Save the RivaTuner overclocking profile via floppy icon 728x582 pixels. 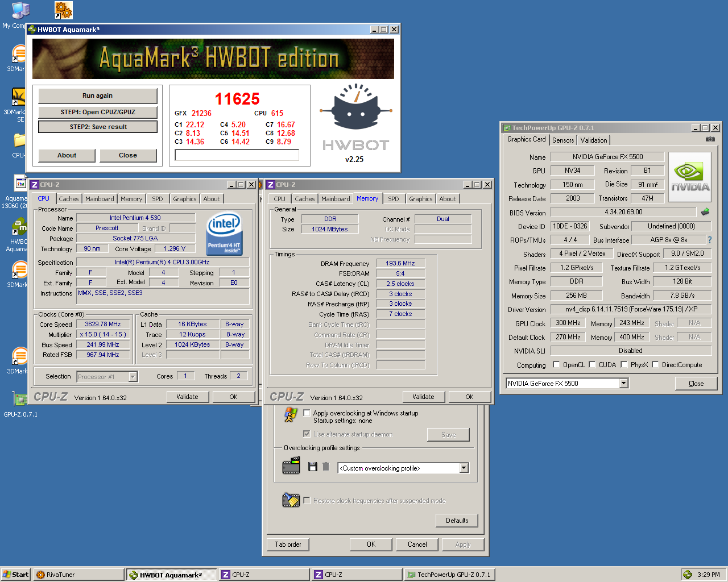pyautogui.click(x=312, y=467)
